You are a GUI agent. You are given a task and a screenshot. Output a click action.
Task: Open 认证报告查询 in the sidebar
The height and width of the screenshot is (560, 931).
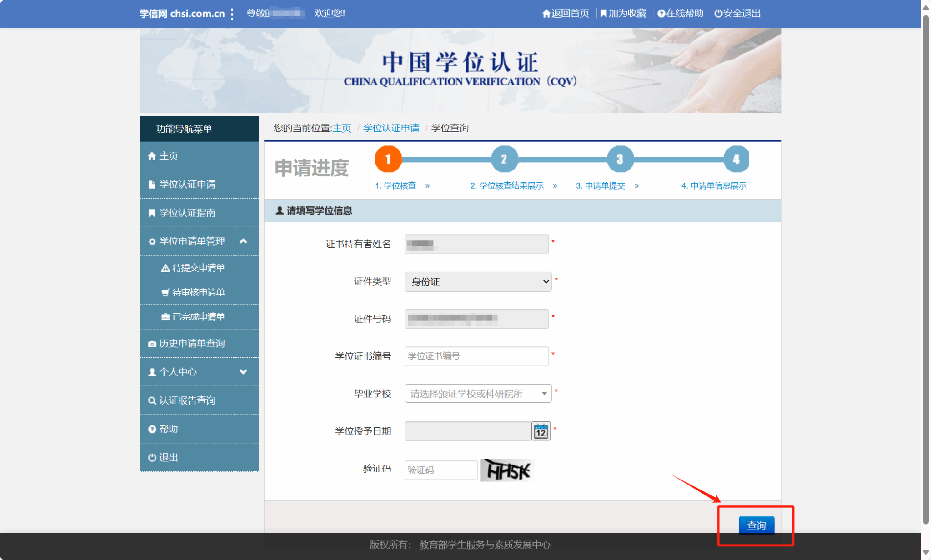click(199, 400)
